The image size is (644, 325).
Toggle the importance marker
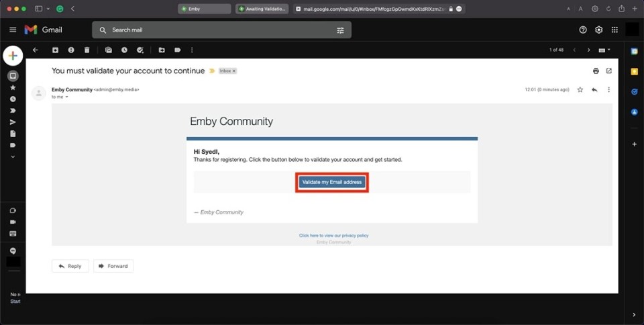tap(212, 71)
